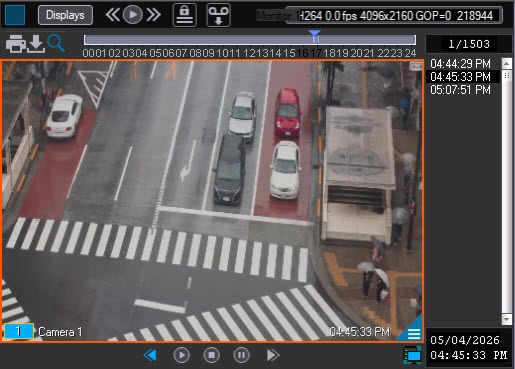
Task: Download the video clip
Action: pyautogui.click(x=36, y=44)
